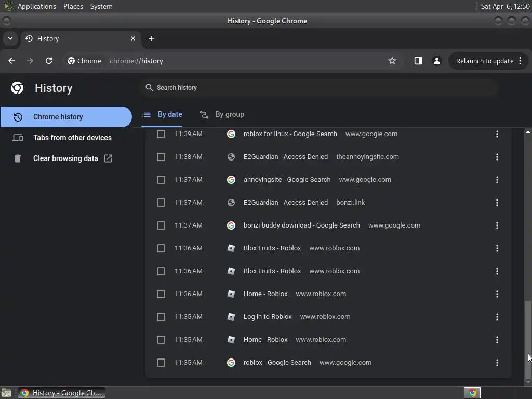The height and width of the screenshot is (399, 532).
Task: Click Roblox favicon of Log in to Roblox
Action: [x=231, y=317]
